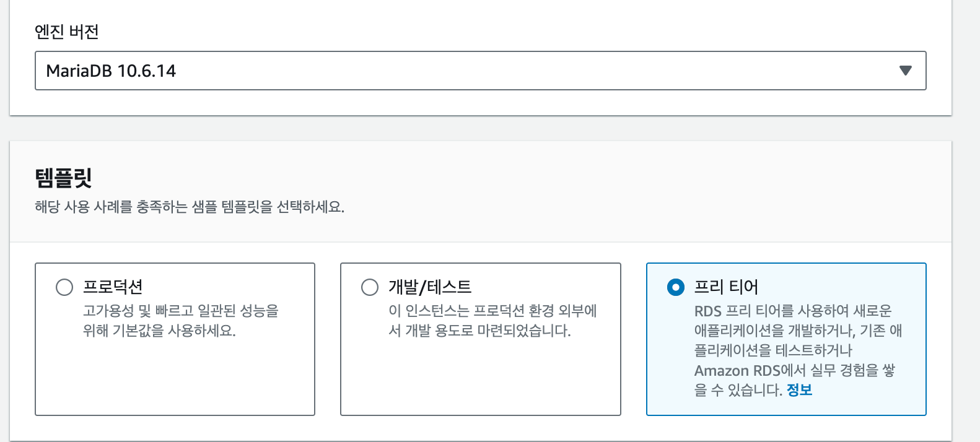
Task: Click the Amazon RDS text in 프리 티어 card
Action: coord(737,371)
